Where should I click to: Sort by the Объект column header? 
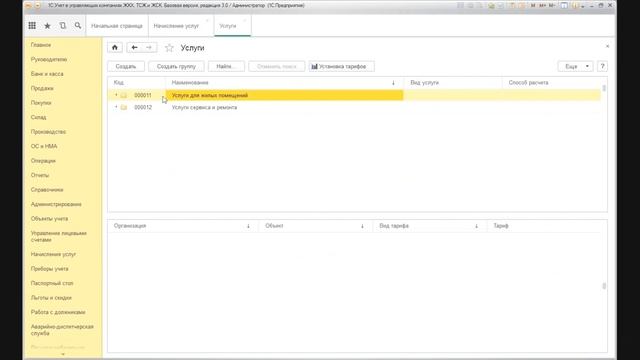click(x=316, y=226)
